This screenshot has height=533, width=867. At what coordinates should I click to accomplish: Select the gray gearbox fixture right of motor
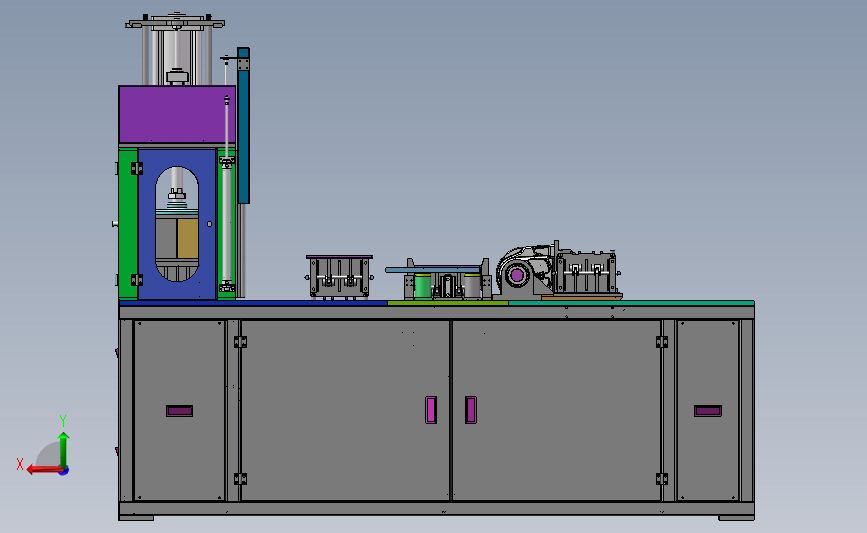tap(586, 272)
